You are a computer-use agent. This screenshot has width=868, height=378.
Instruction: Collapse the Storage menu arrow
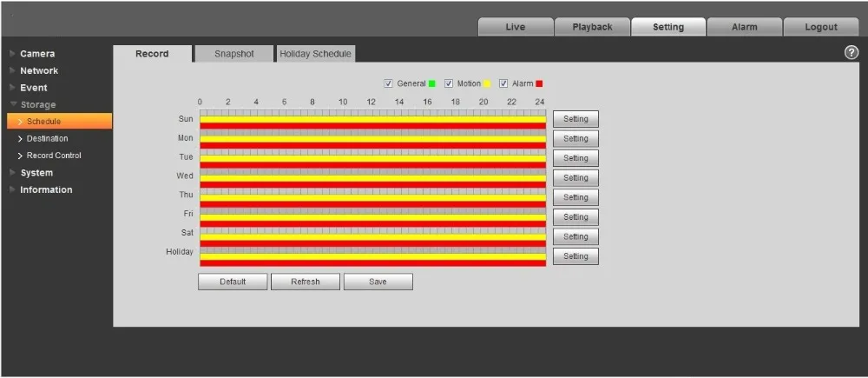(13, 104)
